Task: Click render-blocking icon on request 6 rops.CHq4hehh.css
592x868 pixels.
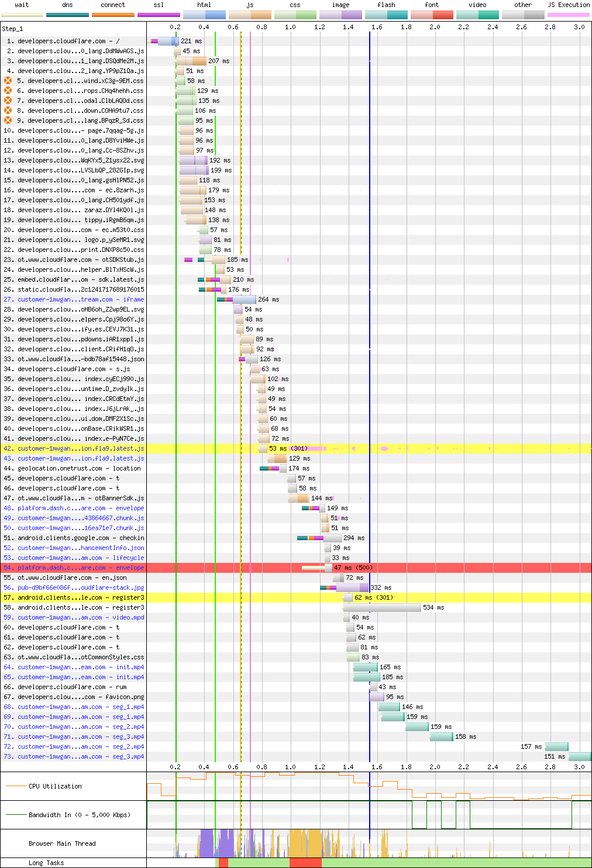Action: tap(8, 91)
